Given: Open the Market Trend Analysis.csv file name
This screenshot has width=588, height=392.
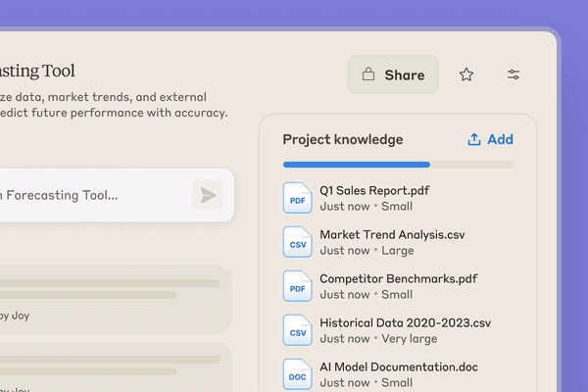Looking at the screenshot, I should click(392, 234).
